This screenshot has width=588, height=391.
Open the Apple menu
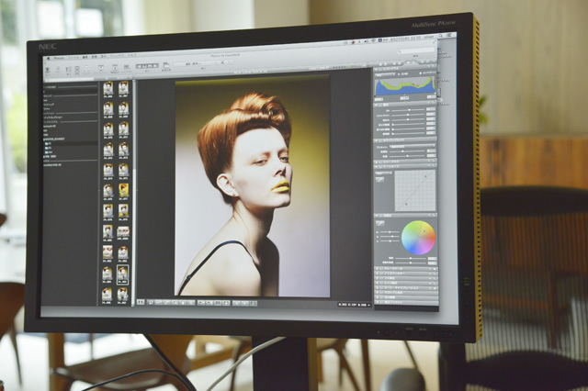(x=48, y=59)
